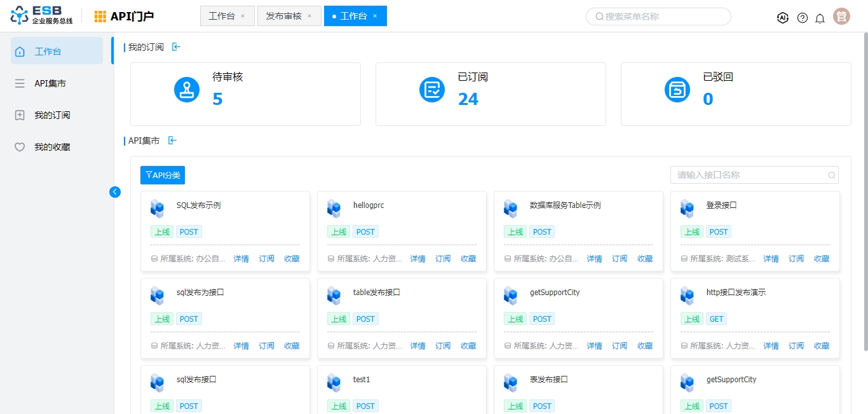Click the AI assistant icon in header
Screen dimensions: 868x414
point(783,18)
